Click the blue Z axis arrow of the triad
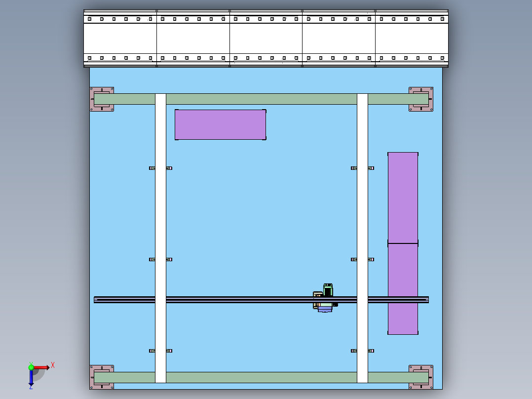Viewport: 532px width, 399px height. coord(31,378)
